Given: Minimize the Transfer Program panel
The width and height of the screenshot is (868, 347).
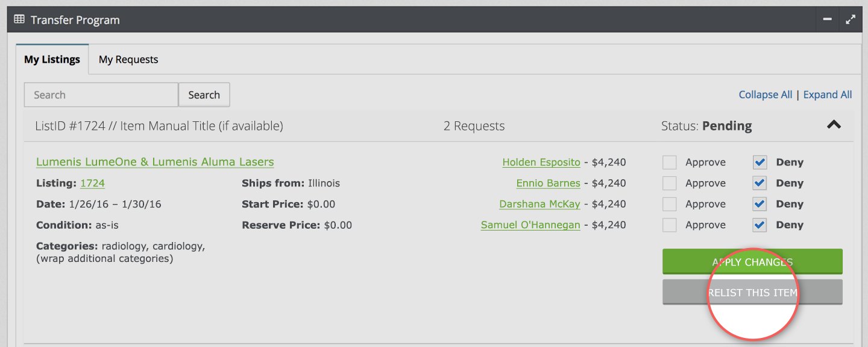Looking at the screenshot, I should (828, 20).
